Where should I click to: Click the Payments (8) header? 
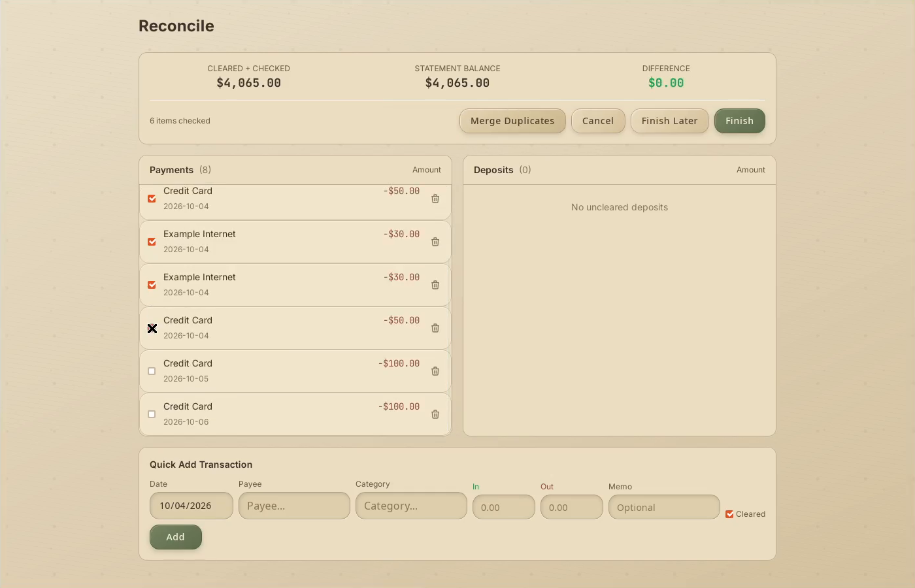pyautogui.click(x=180, y=170)
